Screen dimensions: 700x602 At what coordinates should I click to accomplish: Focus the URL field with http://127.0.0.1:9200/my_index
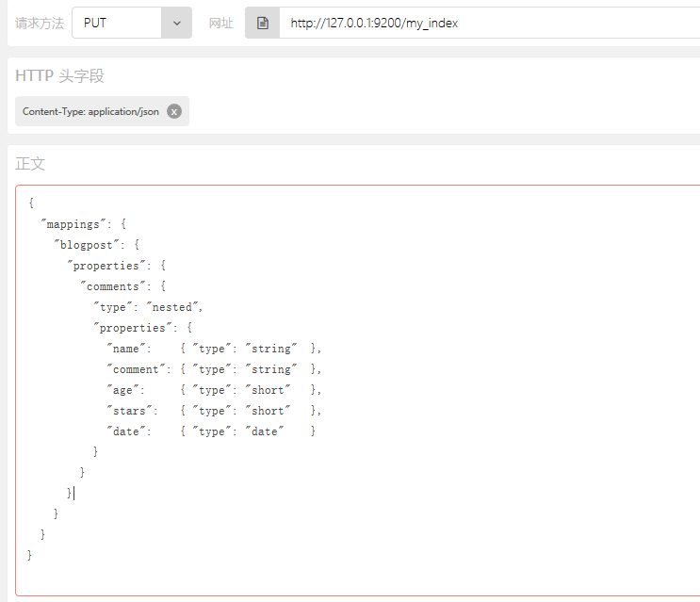(489, 23)
